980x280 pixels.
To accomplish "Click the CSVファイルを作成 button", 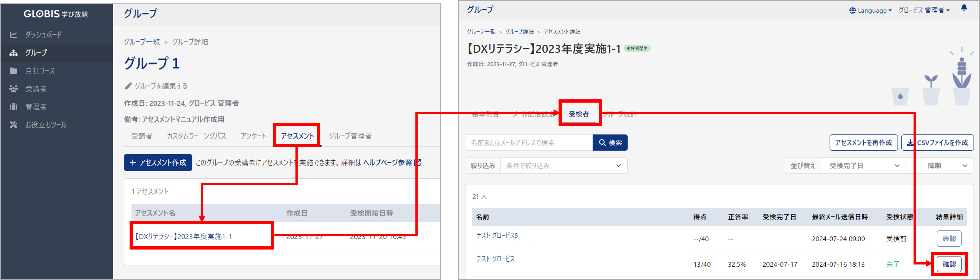I will (x=937, y=142).
